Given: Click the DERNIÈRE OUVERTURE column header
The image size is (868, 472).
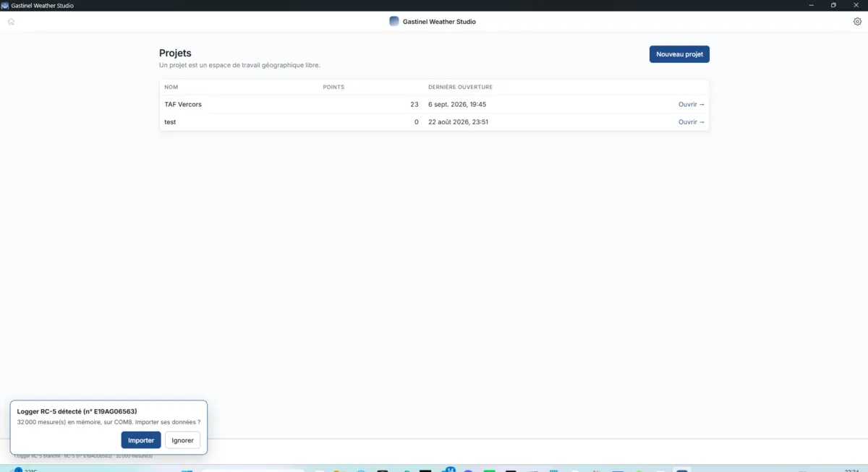Looking at the screenshot, I should point(460,87).
